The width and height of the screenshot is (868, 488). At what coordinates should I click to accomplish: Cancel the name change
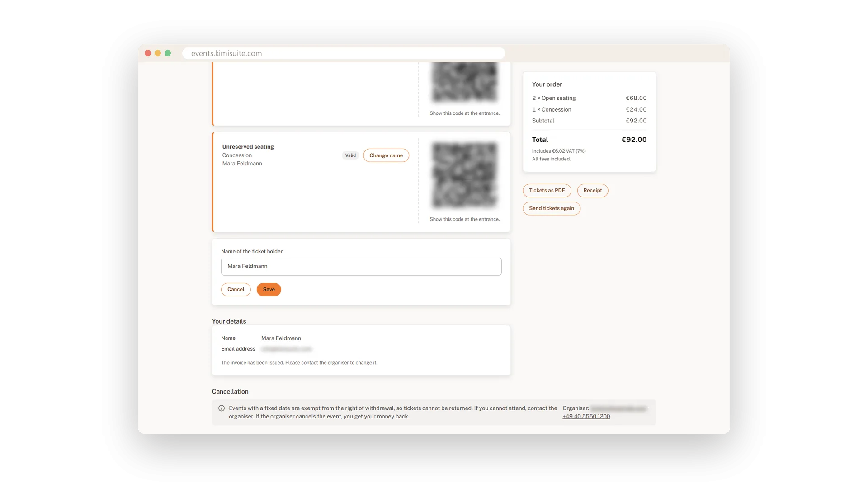click(x=236, y=290)
